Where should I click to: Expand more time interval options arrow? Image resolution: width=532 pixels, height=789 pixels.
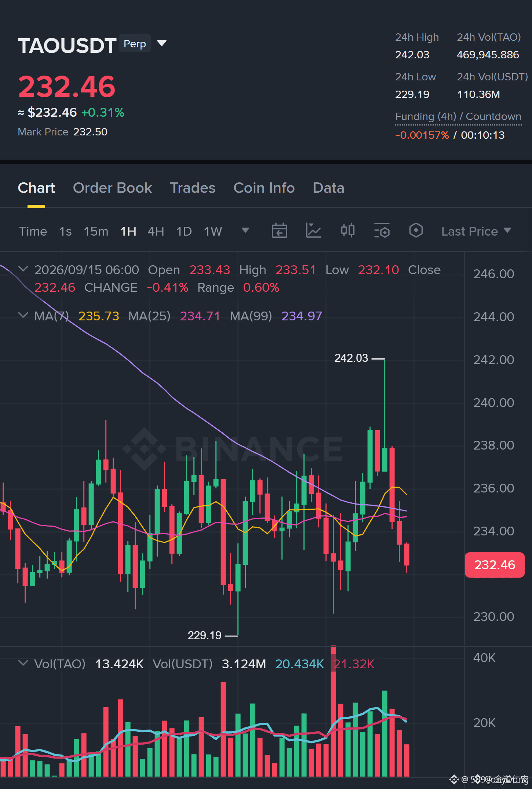click(x=245, y=230)
